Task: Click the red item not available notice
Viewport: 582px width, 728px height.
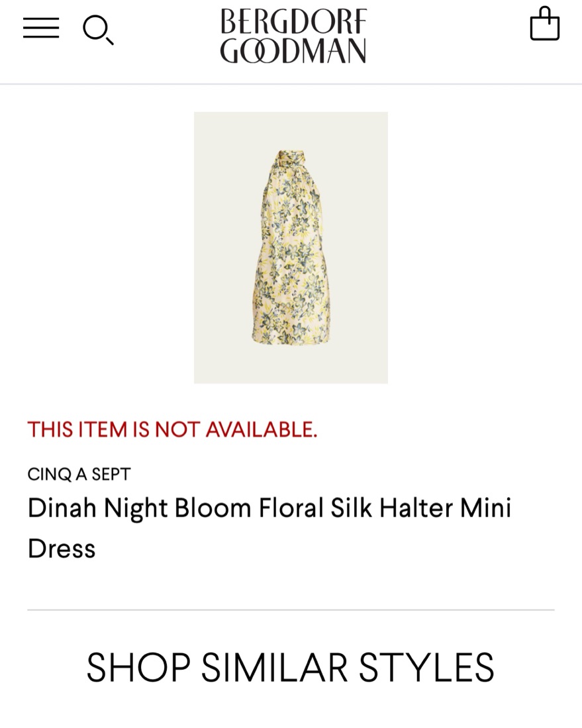Action: pos(172,430)
